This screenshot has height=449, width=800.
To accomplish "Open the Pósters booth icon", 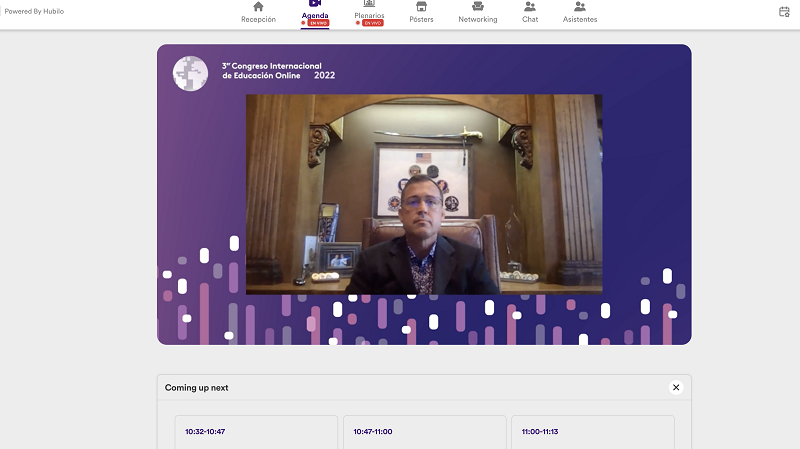I will 421,7.
